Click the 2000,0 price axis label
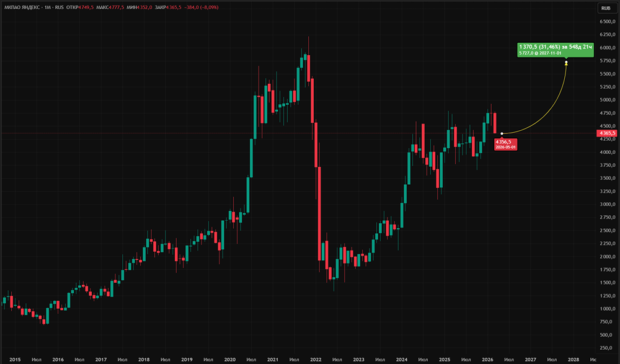The height and width of the screenshot is (364, 620). coord(608,256)
